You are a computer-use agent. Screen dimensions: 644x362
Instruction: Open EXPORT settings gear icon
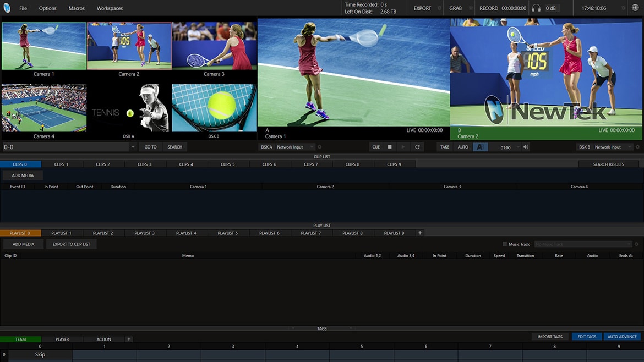pos(439,8)
